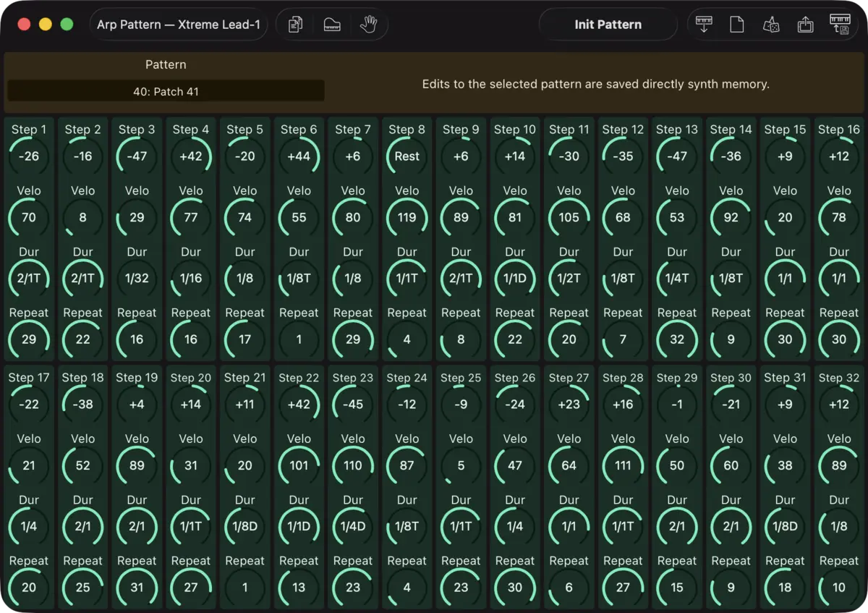Viewport: 868px width, 613px height.
Task: Click the window title Arp Pattern — Xtreme Lead-1
Action: 179,25
